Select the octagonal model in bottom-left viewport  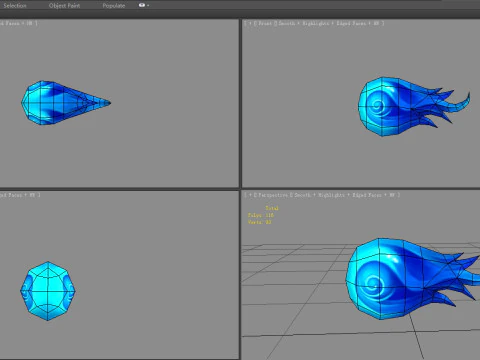pos(48,291)
